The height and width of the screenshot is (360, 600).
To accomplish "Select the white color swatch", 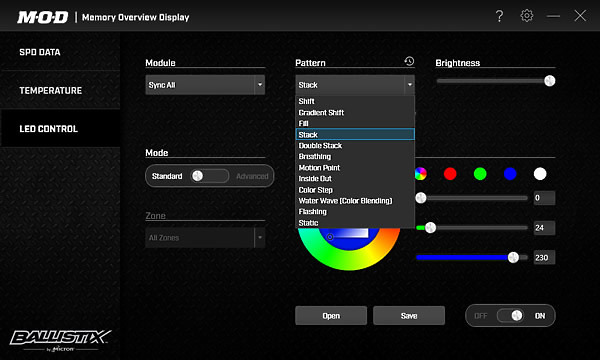I will click(x=540, y=174).
